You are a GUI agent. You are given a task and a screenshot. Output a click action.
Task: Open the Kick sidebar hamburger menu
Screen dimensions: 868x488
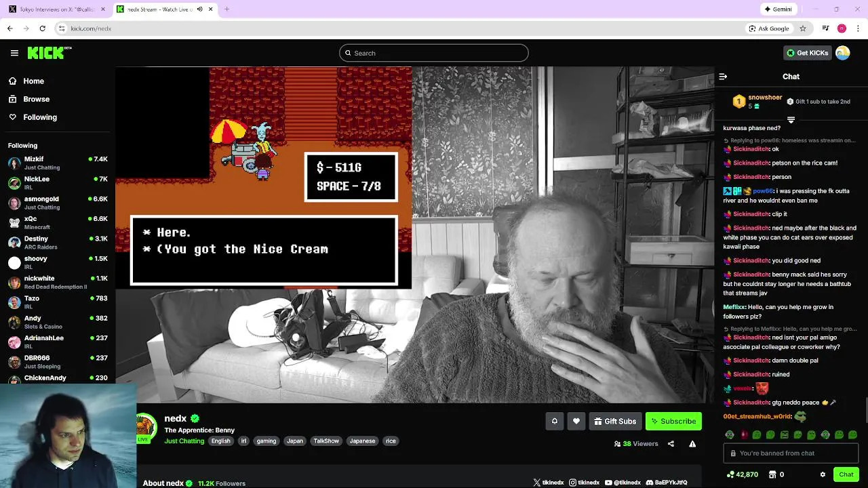coord(14,53)
